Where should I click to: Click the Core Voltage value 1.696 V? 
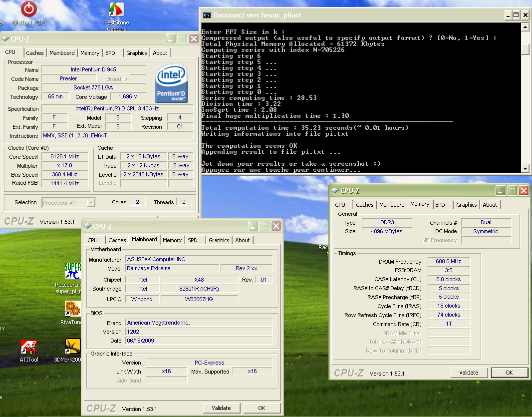click(x=128, y=96)
